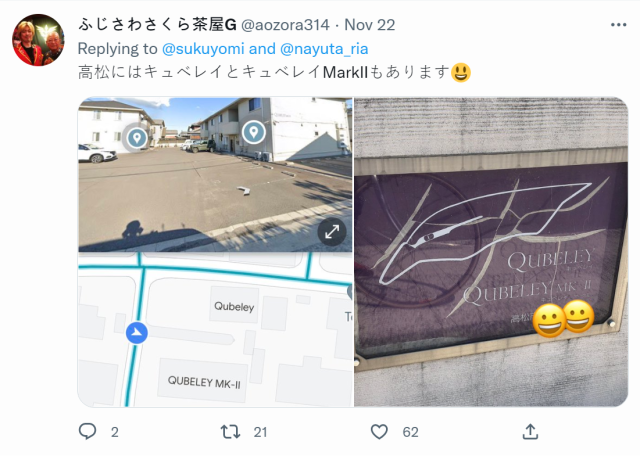Open the @sukuyomi mention link

click(203, 49)
